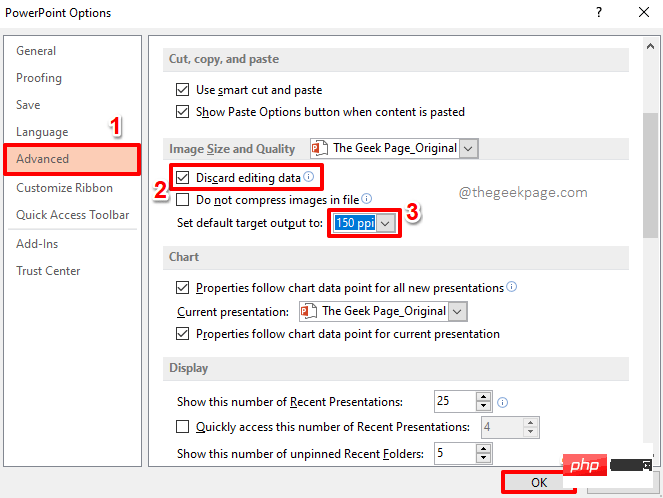663x498 pixels.
Task: Expand Current presentation dropdown in Chart section
Action: point(458,311)
